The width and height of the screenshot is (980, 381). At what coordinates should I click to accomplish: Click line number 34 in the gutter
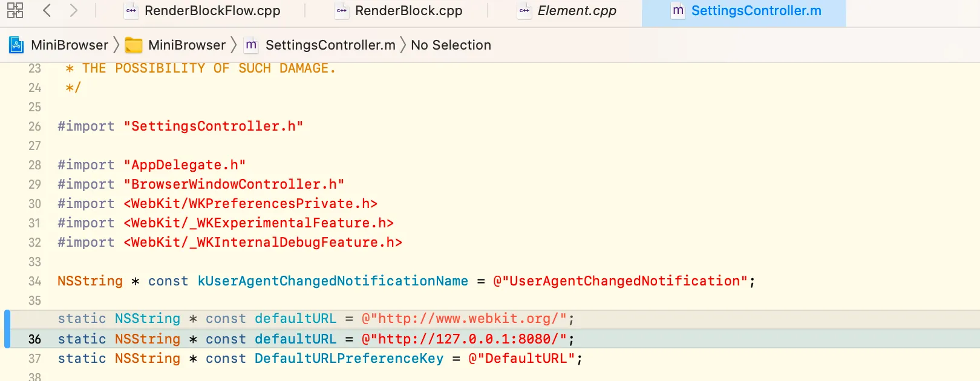tap(34, 281)
